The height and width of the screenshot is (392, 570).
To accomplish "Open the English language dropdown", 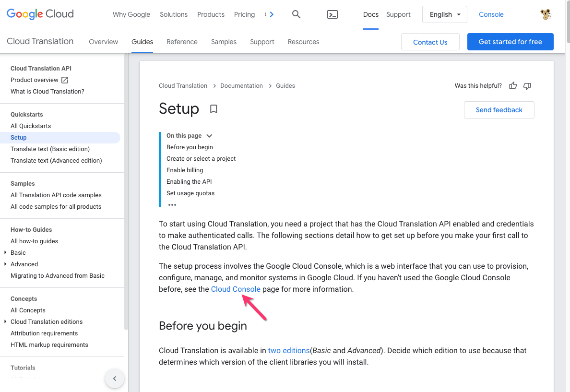I will coord(445,14).
